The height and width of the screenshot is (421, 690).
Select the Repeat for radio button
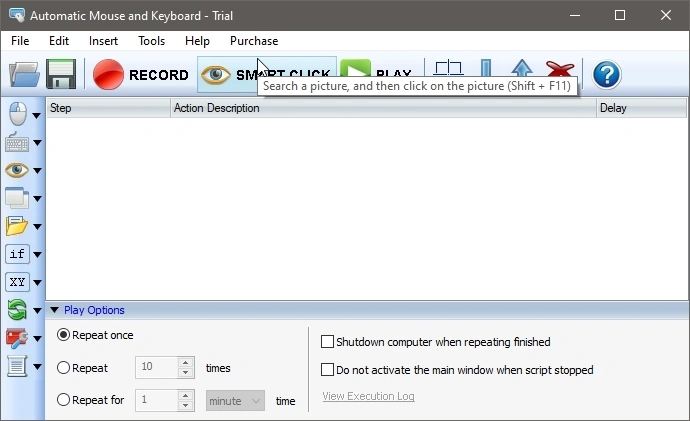coord(63,399)
